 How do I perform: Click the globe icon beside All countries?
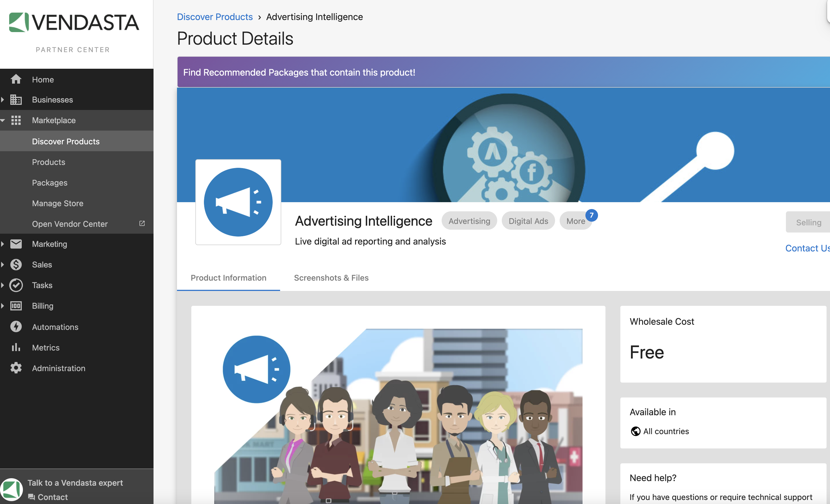635,431
